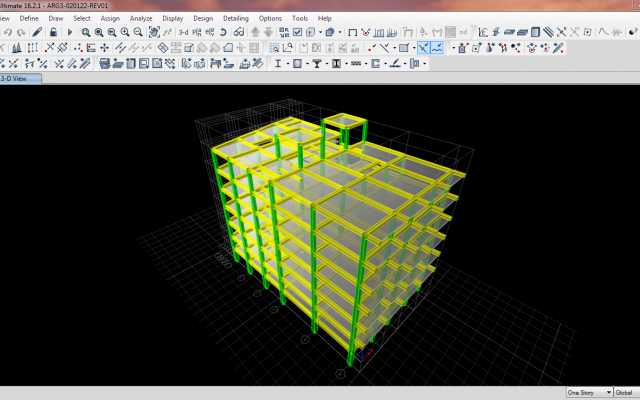Screen dimensions: 640x400
Task: Open the Options menu
Action: click(270, 18)
